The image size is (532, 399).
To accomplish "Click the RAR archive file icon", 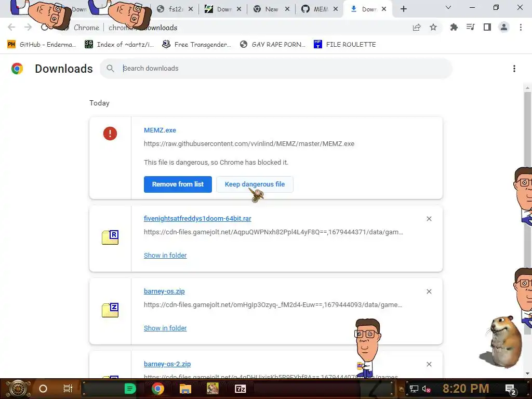I will coord(110,237).
